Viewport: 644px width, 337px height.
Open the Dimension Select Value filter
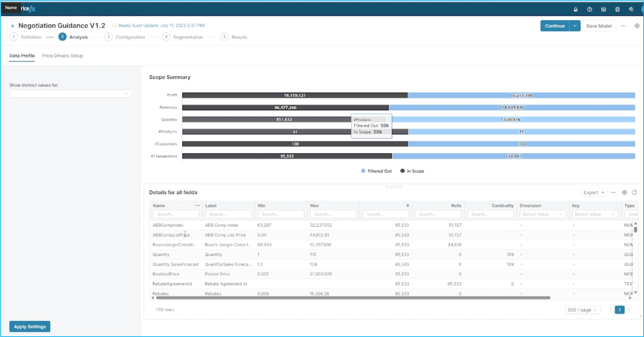click(542, 214)
